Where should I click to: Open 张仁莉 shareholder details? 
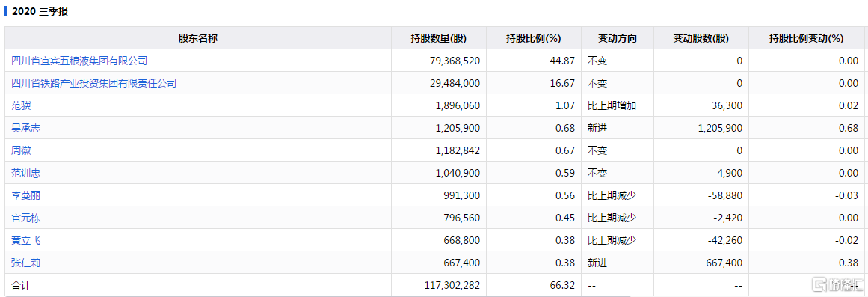pos(25,263)
